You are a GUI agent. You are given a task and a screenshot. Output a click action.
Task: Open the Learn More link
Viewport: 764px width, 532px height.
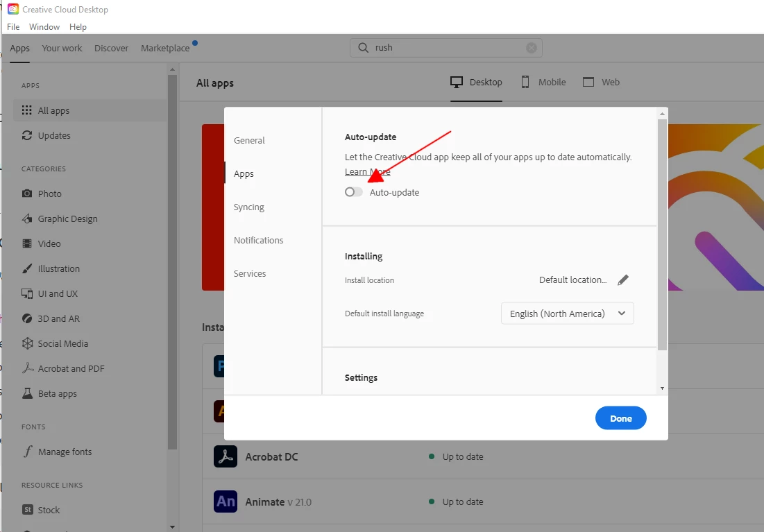tap(367, 171)
